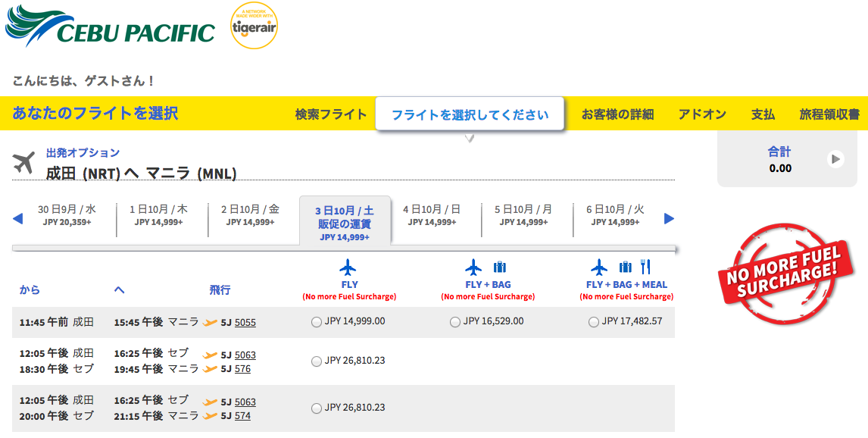The image size is (868, 438).
Task: Select the JPY 17,482.57 FLY + BAG + MEAL fare
Action: coord(593,322)
